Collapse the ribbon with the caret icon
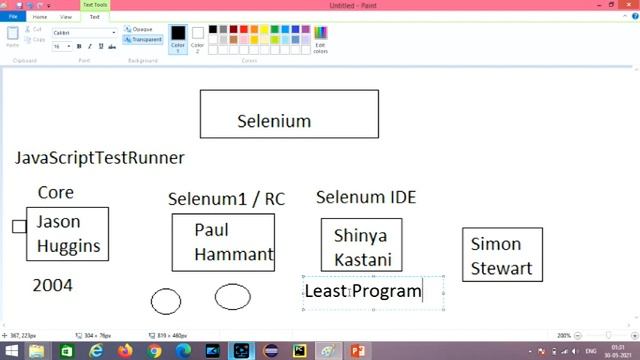The width and height of the screenshot is (640, 360). click(x=625, y=16)
